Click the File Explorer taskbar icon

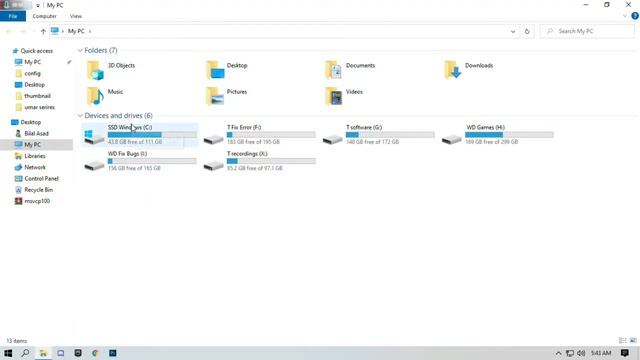pyautogui.click(x=43, y=353)
